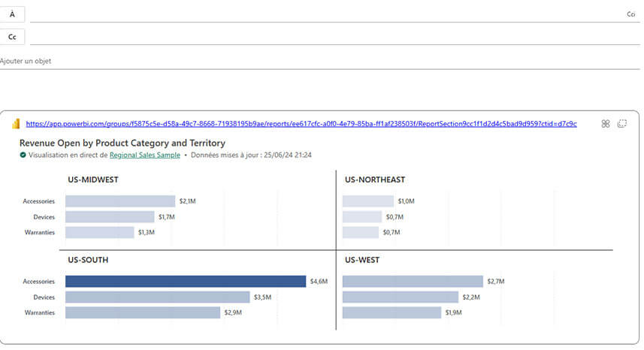This screenshot has height=350, width=644.
Task: Select US-MIDWEST Warranties bar
Action: coord(99,232)
